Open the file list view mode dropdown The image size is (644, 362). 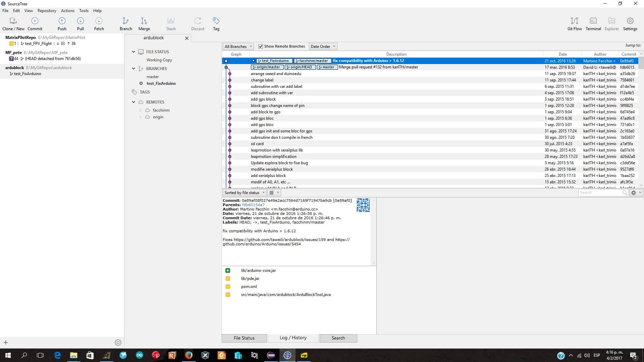click(274, 193)
